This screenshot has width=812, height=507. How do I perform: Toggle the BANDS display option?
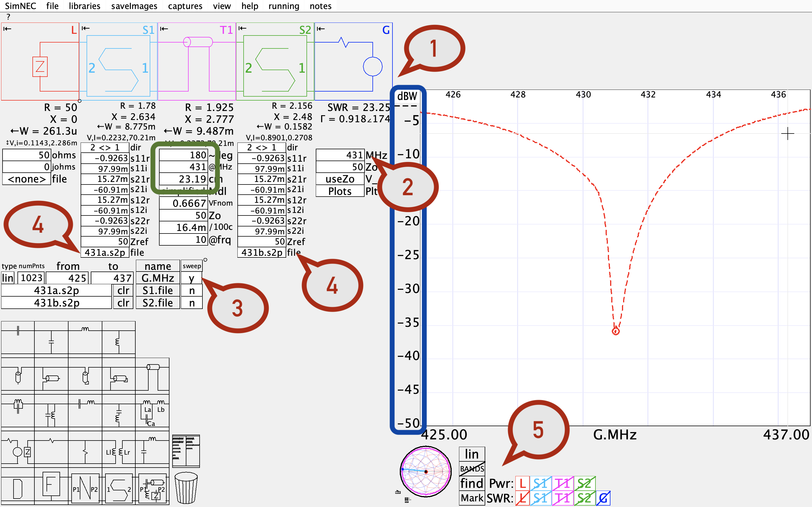click(x=472, y=468)
